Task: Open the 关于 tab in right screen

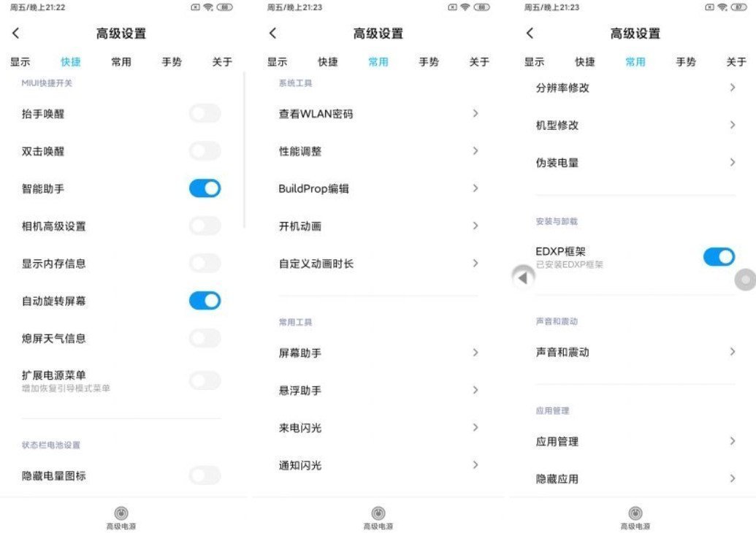Action: (x=736, y=61)
